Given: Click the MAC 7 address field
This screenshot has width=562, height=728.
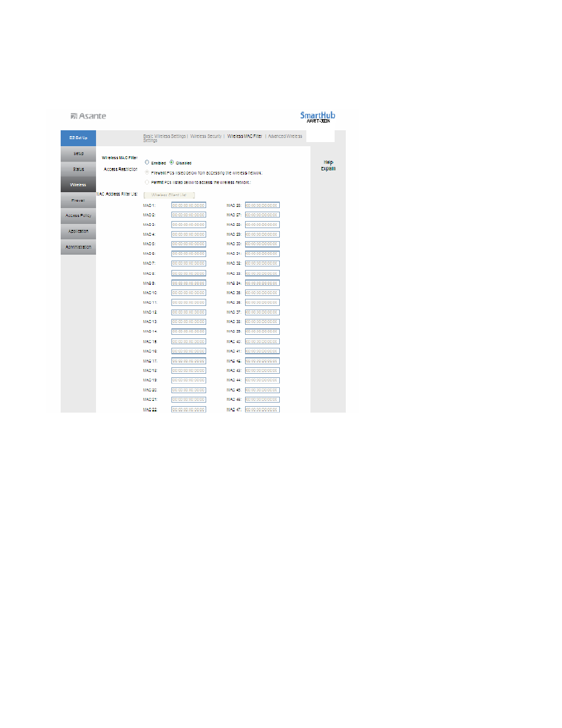Looking at the screenshot, I should tap(189, 263).
